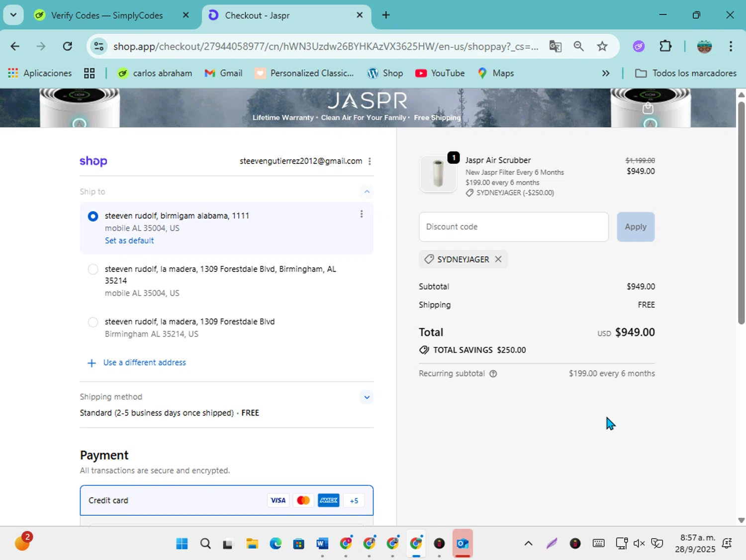
Task: Click TOTAL SAVINGS $250.00 text
Action: click(479, 350)
